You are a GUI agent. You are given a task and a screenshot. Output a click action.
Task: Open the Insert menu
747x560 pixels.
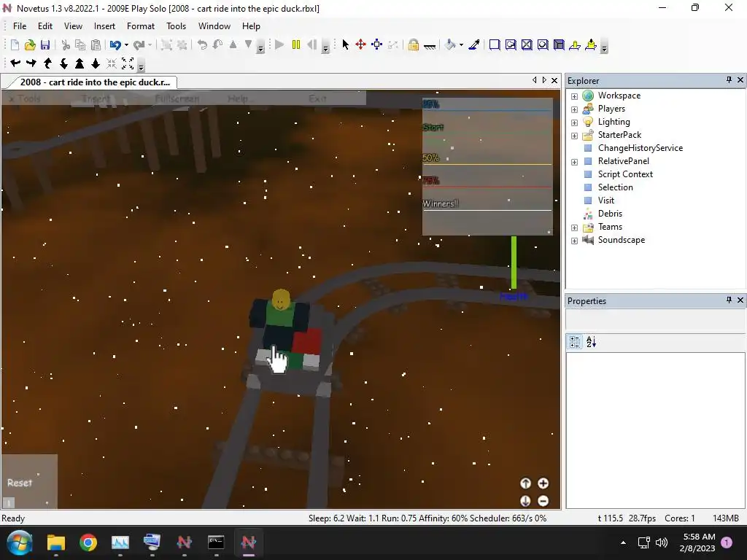104,26
